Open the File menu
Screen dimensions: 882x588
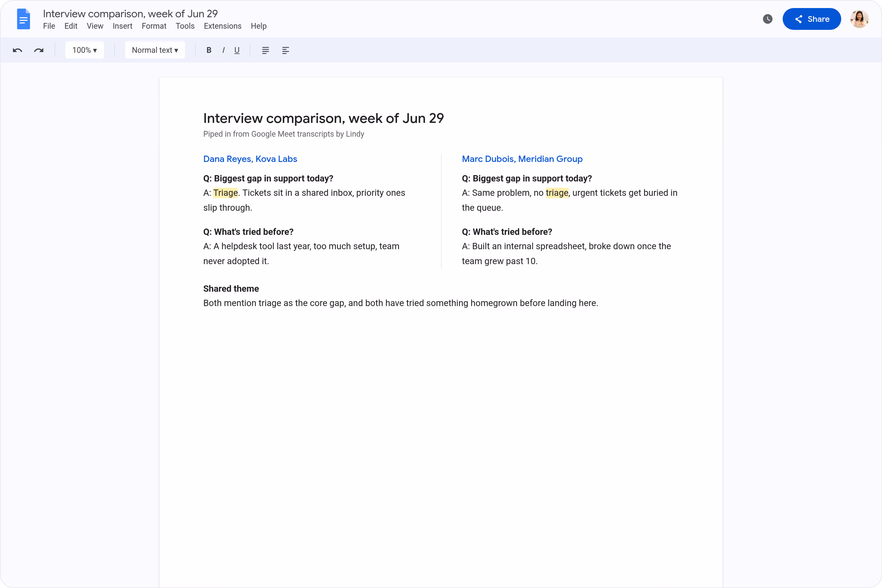point(49,26)
